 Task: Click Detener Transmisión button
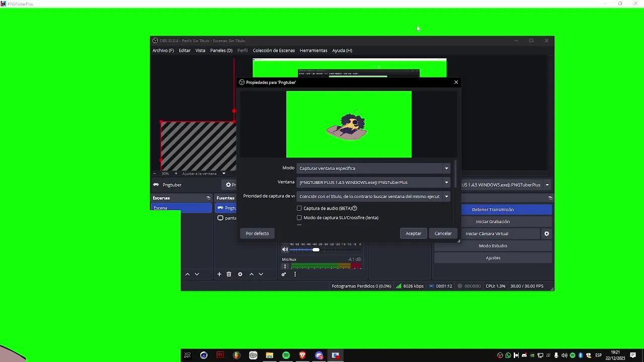click(493, 210)
